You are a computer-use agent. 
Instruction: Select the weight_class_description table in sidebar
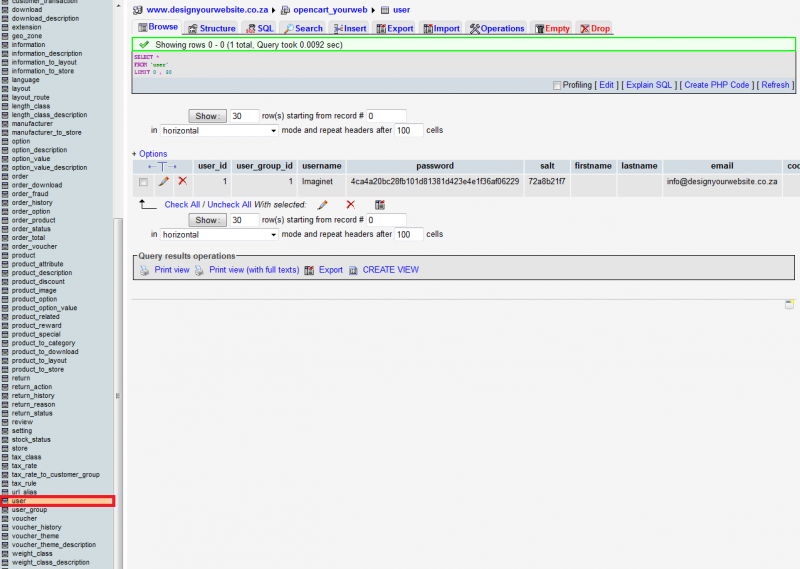click(x=51, y=562)
